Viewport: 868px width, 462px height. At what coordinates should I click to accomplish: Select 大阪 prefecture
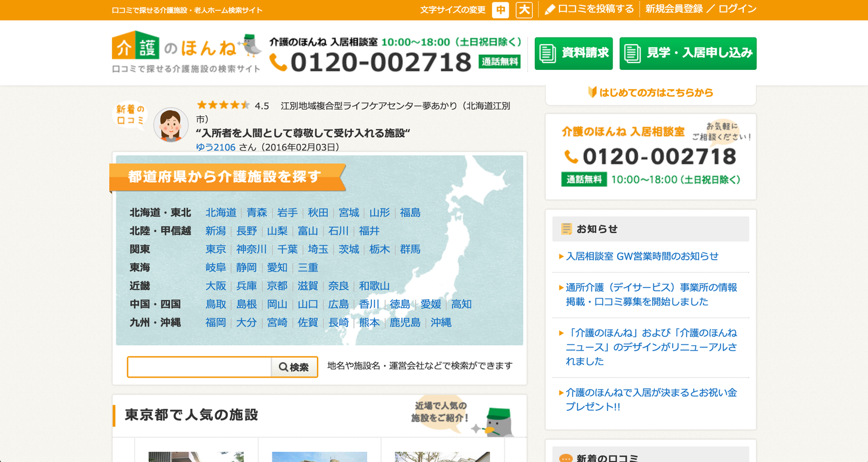216,286
